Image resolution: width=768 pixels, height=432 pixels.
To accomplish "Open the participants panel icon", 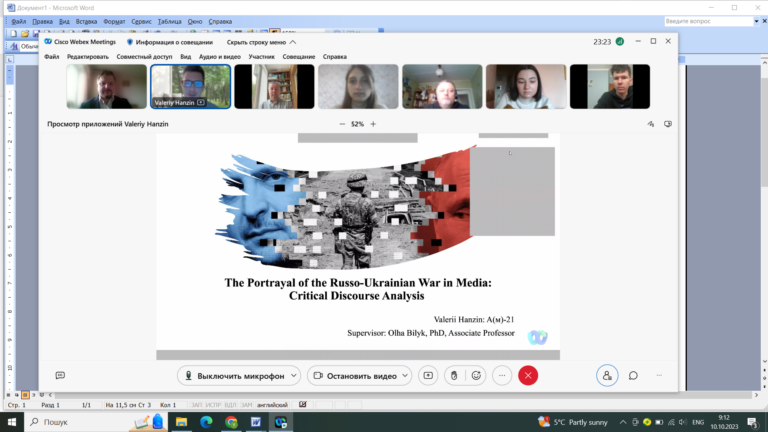I will [607, 376].
